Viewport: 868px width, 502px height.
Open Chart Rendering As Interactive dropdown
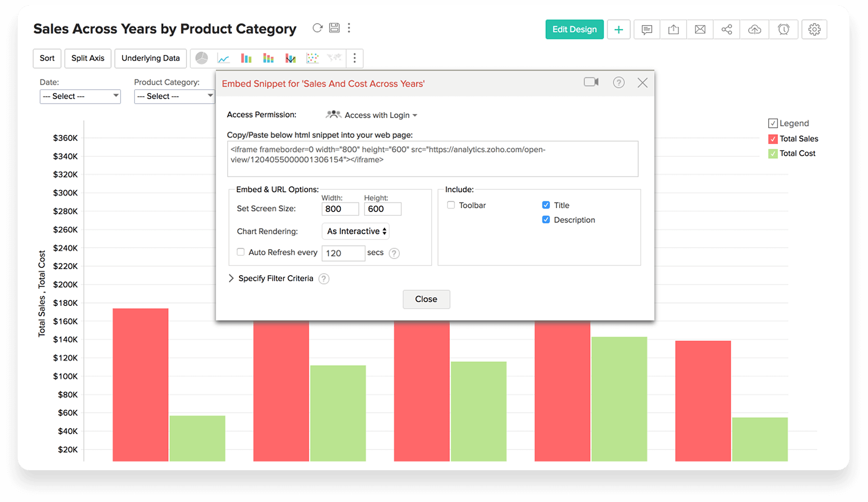point(355,231)
